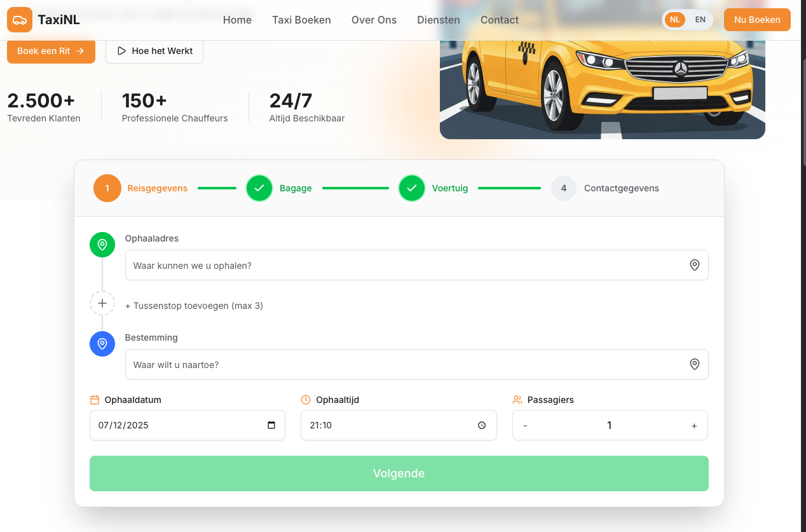Click the dashed plus circle for adding a stop
The image size is (806, 532).
coord(102,304)
